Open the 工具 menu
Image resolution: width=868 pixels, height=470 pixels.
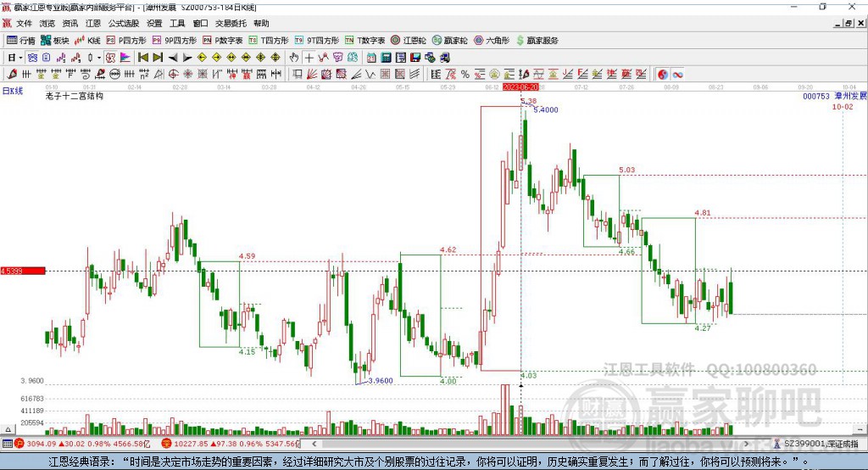coord(177,23)
